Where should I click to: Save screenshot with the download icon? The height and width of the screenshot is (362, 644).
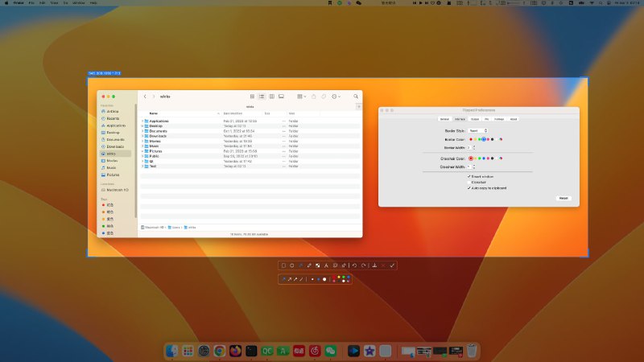point(374,265)
